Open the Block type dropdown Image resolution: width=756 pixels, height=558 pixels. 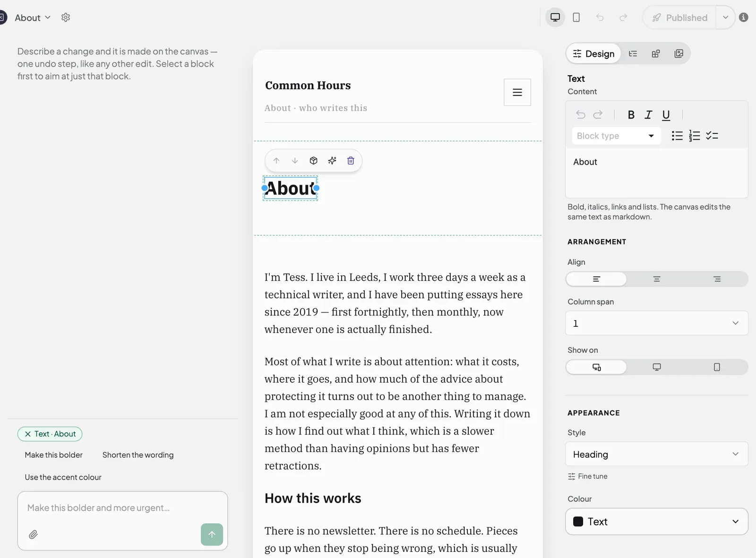click(x=616, y=136)
